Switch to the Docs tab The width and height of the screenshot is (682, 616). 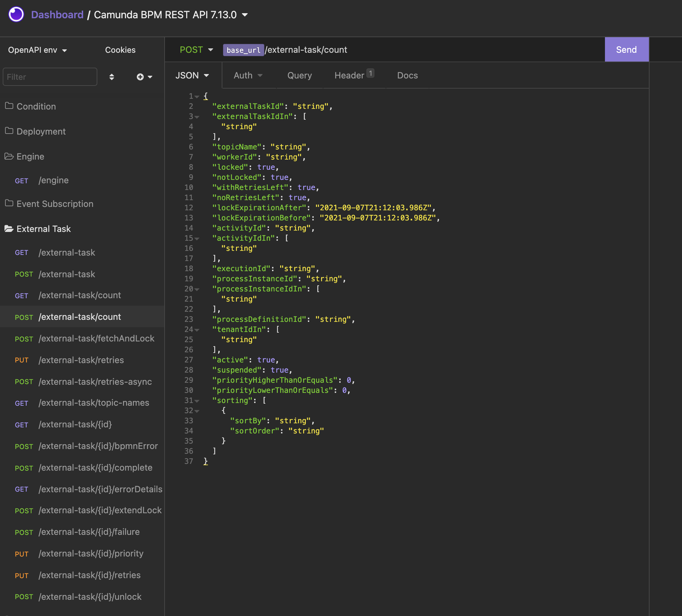point(407,75)
